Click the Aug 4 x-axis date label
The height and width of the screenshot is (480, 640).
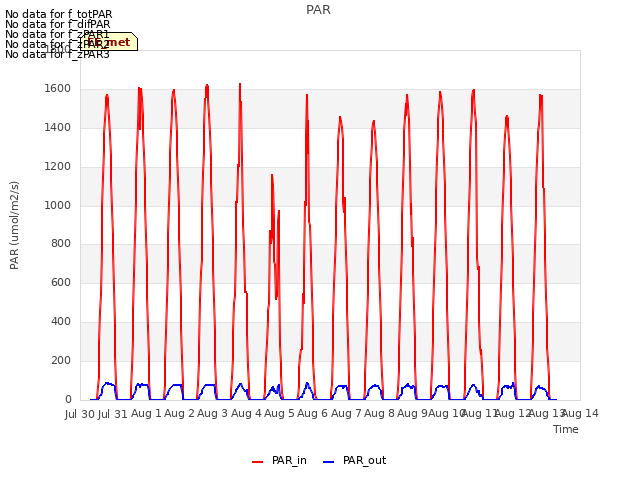point(246,413)
